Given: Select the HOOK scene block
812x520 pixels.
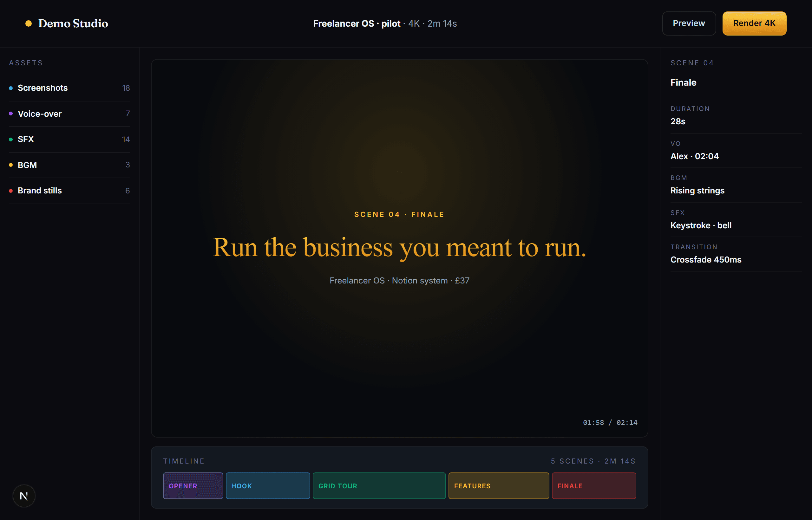Looking at the screenshot, I should click(267, 485).
